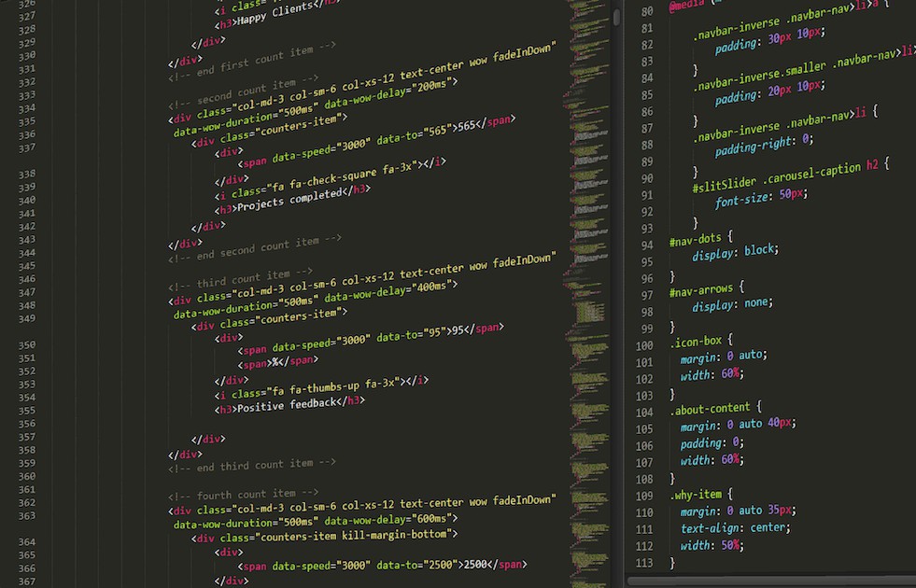Click line number 113 in the CSS gutter
916x588 pixels.
(x=644, y=563)
